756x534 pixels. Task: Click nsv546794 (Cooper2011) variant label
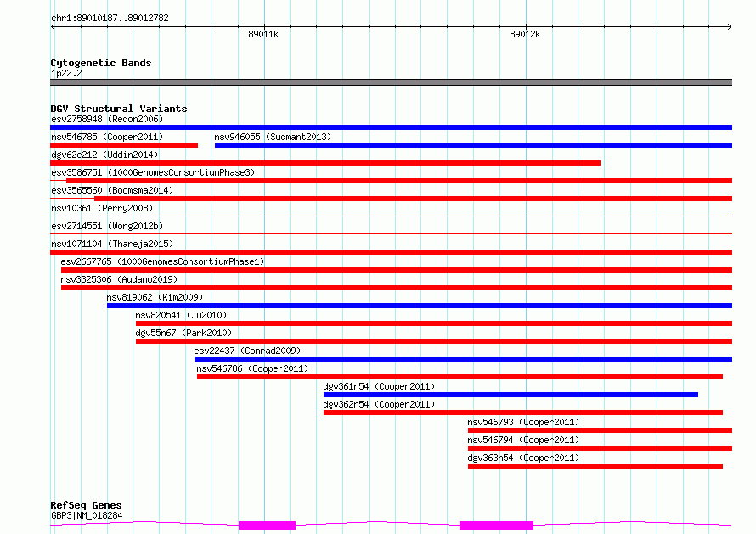coord(523,440)
